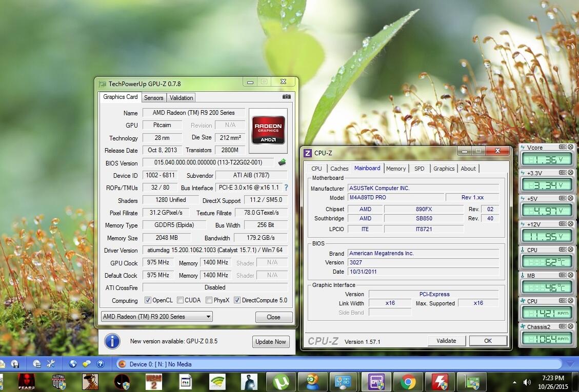Image resolution: width=579 pixels, height=392 pixels.
Task: Click the Driver Version field atiumdag
Action: click(x=215, y=250)
